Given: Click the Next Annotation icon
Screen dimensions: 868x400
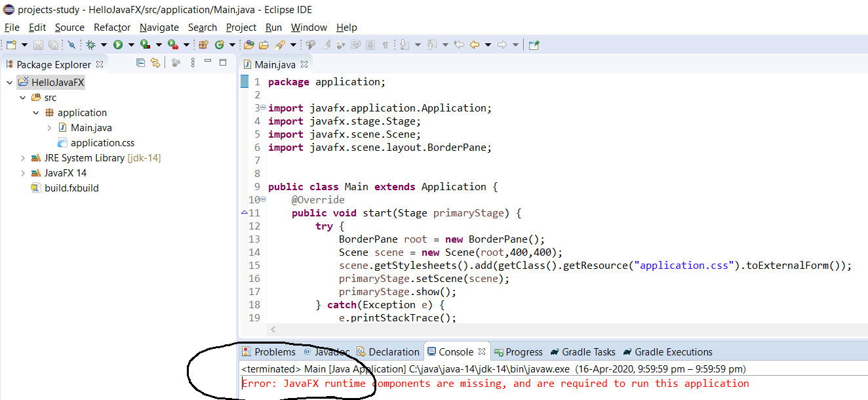Looking at the screenshot, I should [404, 45].
